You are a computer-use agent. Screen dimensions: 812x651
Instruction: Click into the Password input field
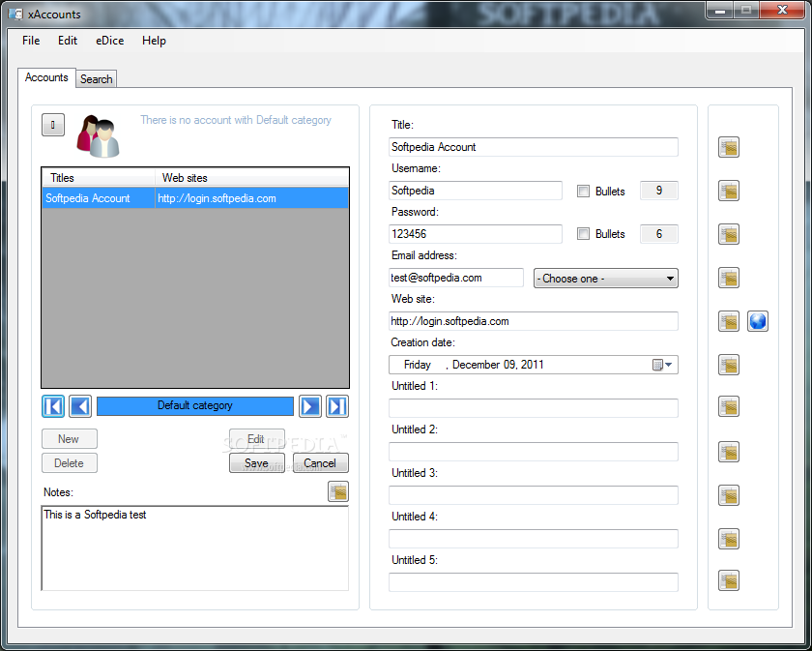tap(476, 234)
